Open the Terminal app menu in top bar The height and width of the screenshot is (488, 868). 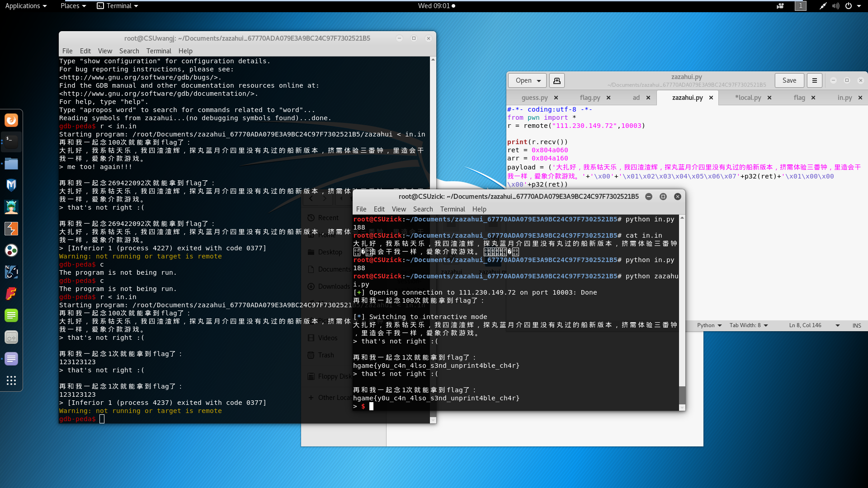pos(118,6)
